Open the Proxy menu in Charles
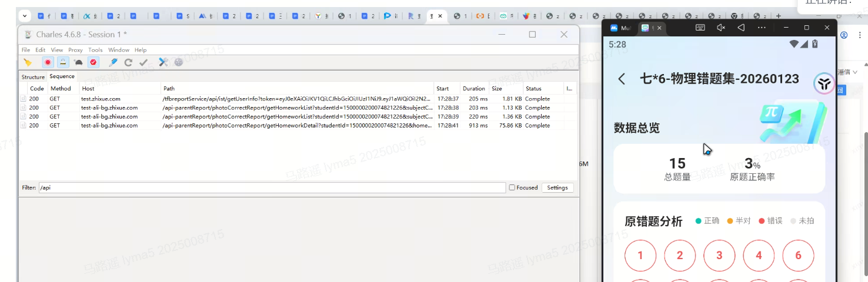 tap(75, 50)
